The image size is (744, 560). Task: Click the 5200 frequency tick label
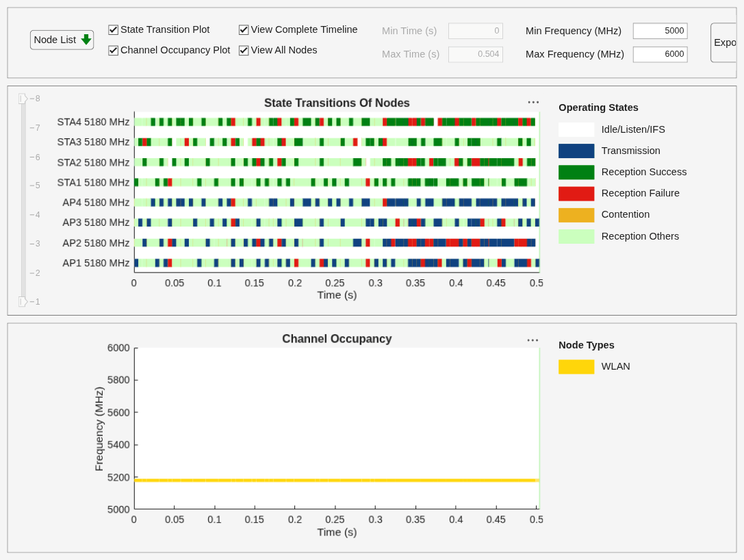(118, 477)
